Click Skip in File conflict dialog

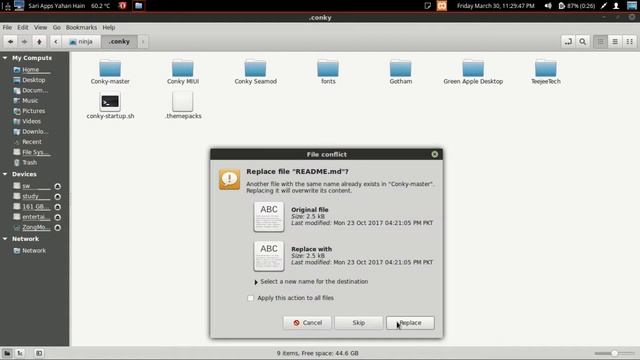point(359,323)
